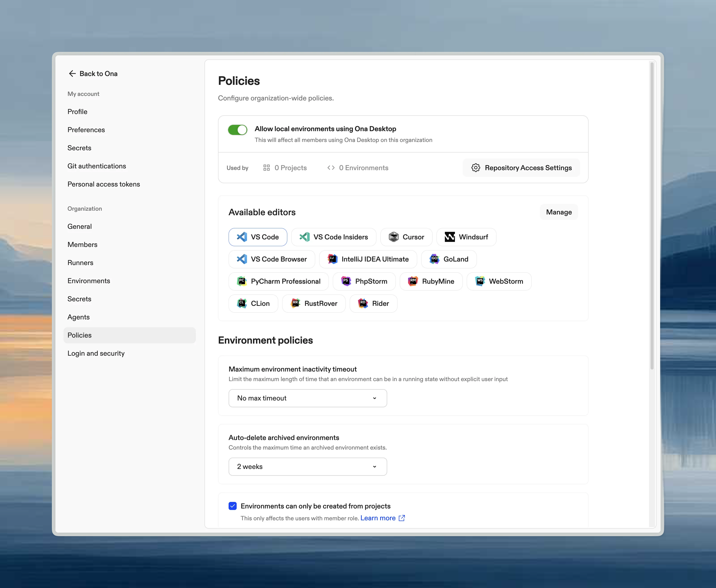Select the WebStorm editor option
Viewport: 716px width, 588px height.
[x=499, y=281]
